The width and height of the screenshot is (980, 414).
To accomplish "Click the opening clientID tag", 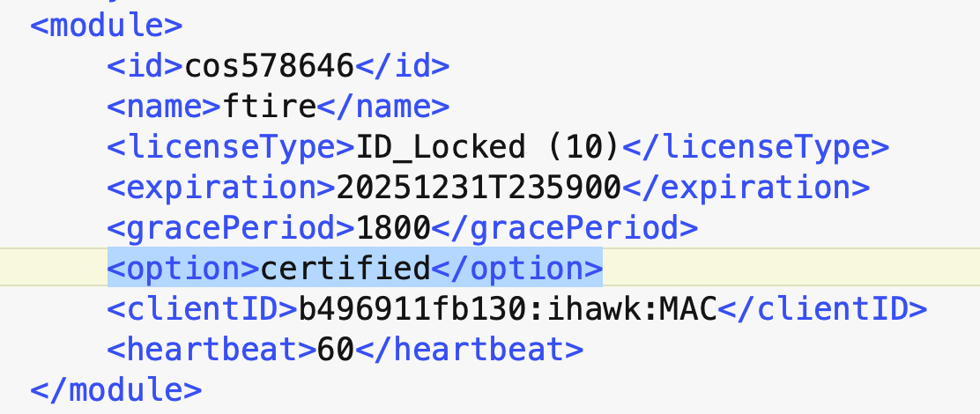I will coord(203,309).
